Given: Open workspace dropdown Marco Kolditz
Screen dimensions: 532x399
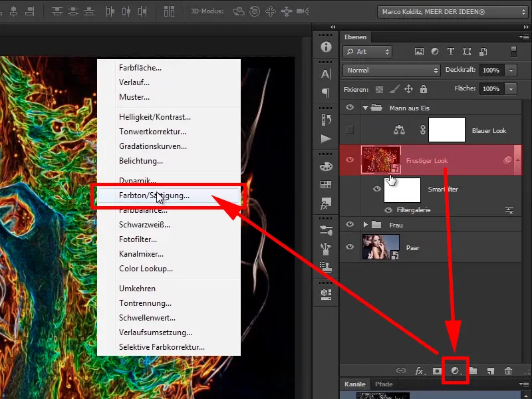Looking at the screenshot, I should 452,12.
